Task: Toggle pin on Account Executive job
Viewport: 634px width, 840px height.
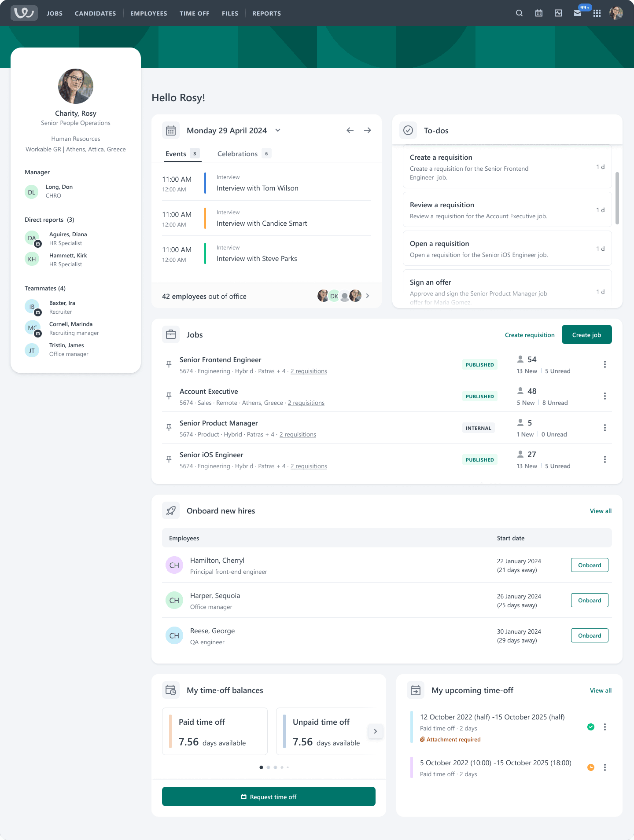Action: click(169, 396)
